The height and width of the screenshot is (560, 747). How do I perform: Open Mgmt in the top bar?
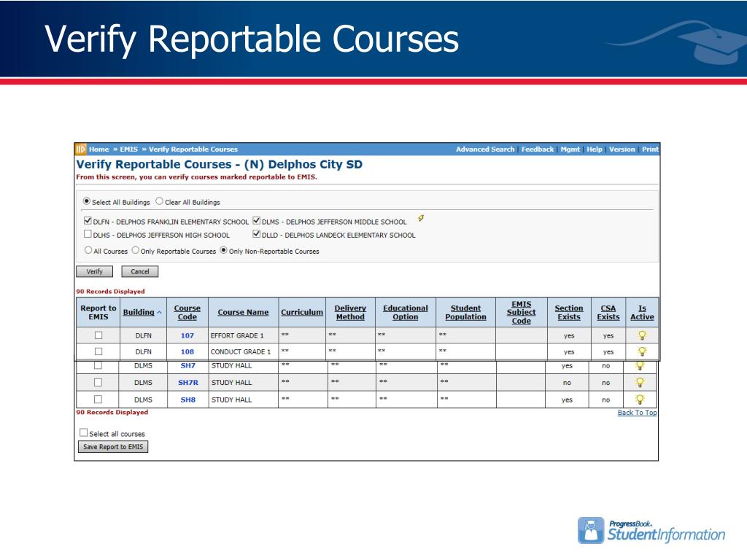[570, 149]
